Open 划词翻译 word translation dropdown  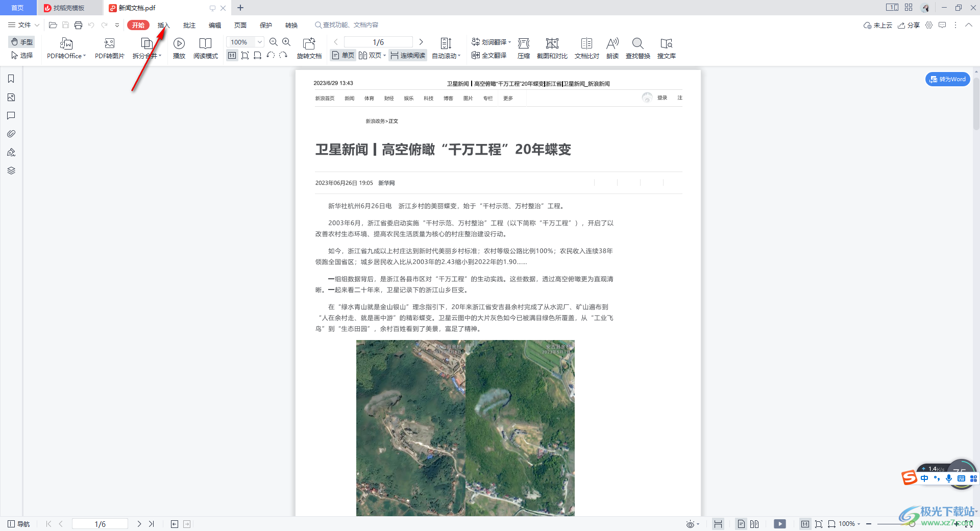click(491, 42)
